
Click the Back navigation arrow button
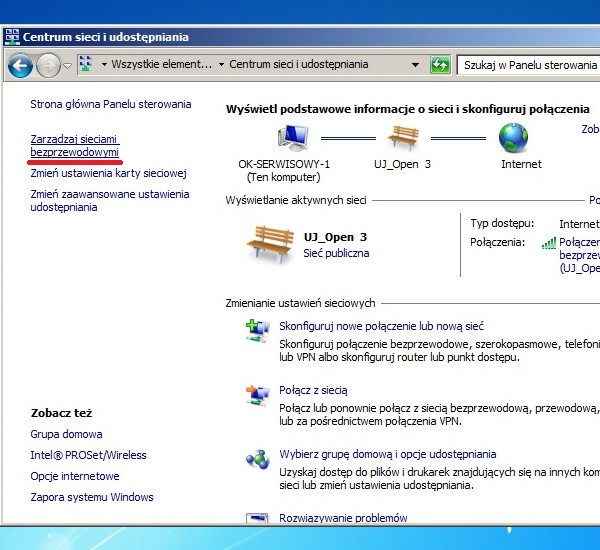pyautogui.click(x=20, y=65)
